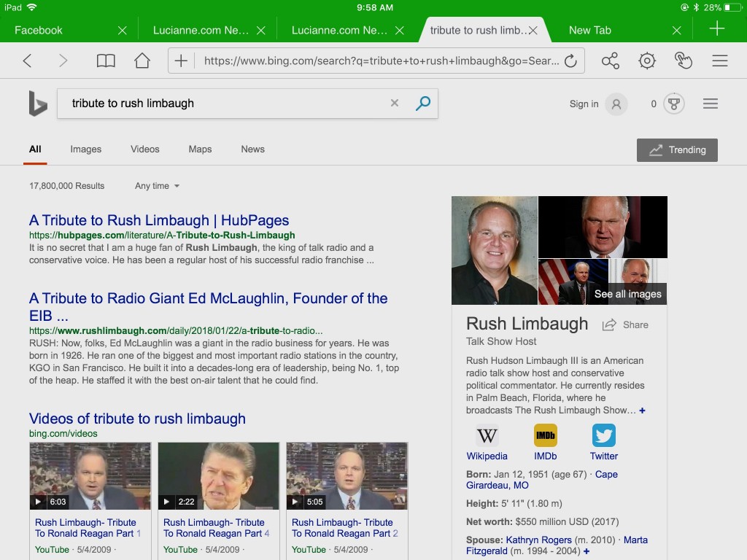Click the bing.com/videos link
The image size is (747, 560).
coord(63,433)
